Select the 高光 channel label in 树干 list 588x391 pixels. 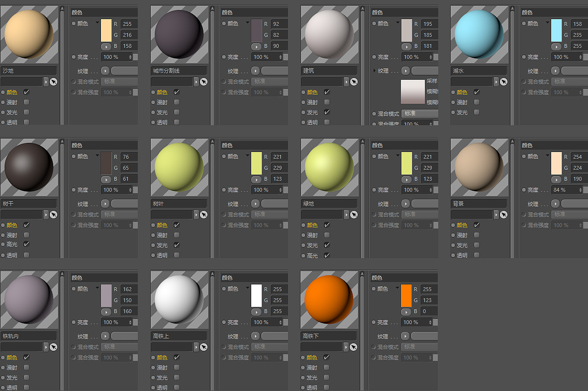tap(12, 245)
